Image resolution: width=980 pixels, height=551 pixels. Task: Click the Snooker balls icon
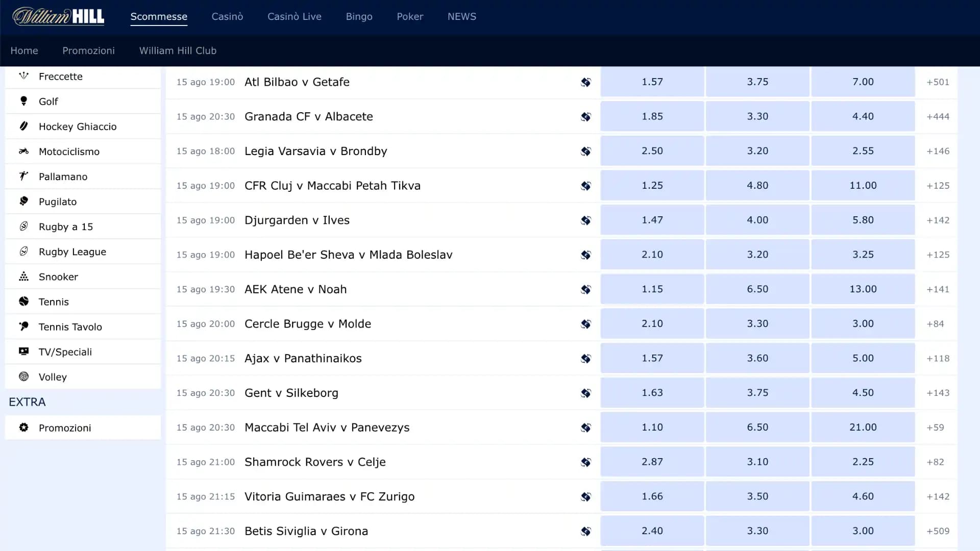23,277
